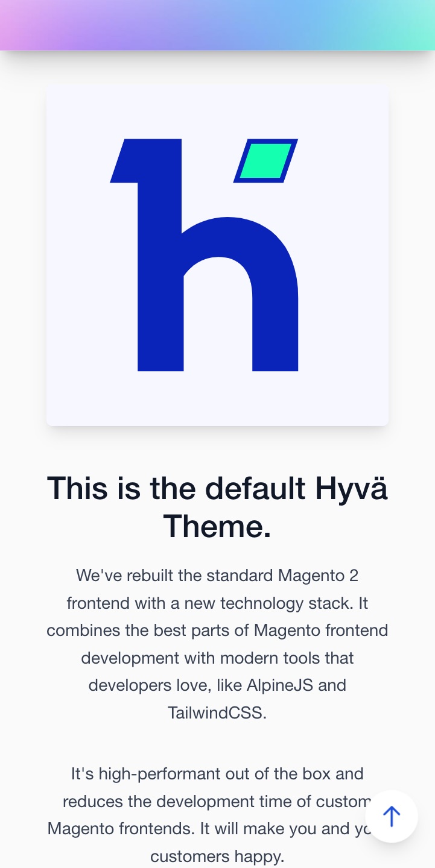Viewport: 435px width, 868px height.
Task: Click the word 'Theme.' in the heading
Action: [217, 526]
